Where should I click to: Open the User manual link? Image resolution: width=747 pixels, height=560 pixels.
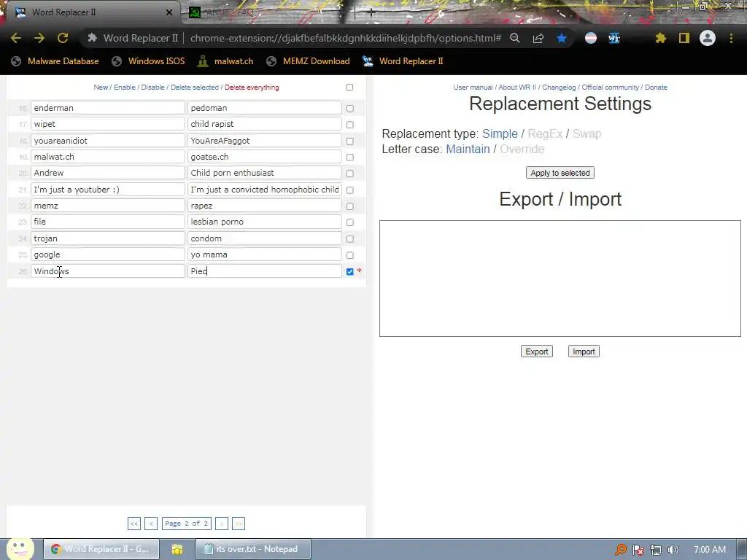(x=473, y=87)
